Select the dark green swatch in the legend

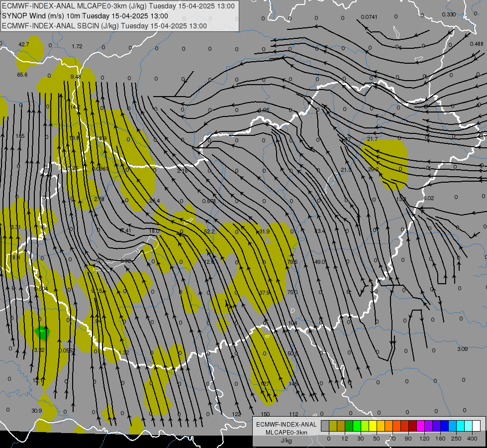tap(349, 426)
